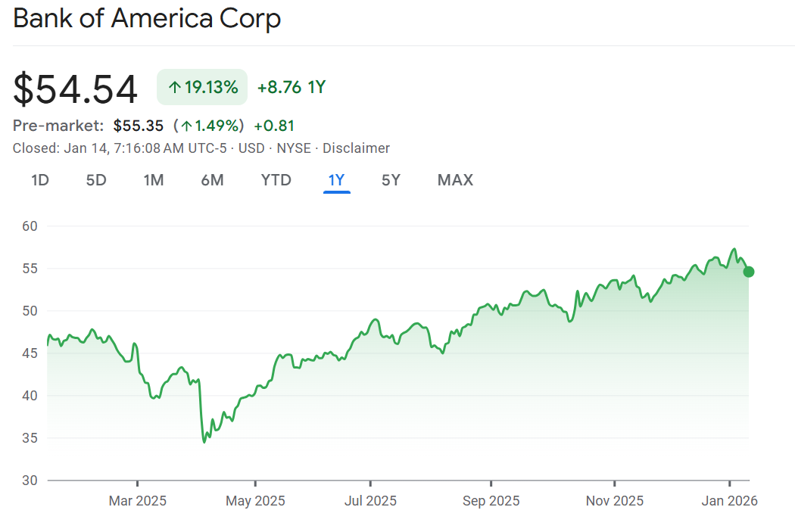Click the Bank of America Corp title

click(x=147, y=19)
